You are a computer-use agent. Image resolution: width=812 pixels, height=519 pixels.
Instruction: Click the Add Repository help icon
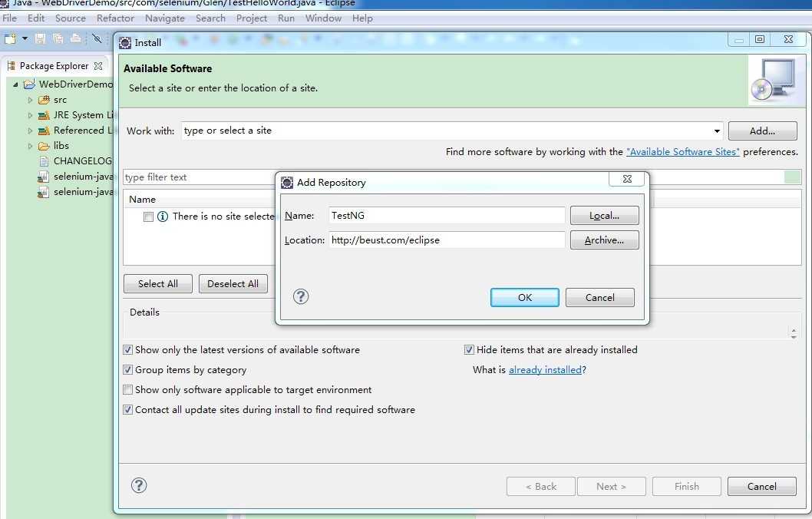(x=301, y=297)
